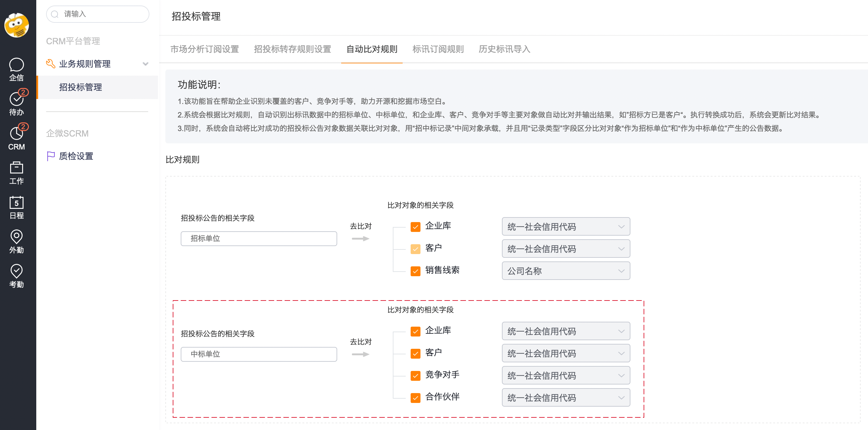
Task: Click the 中标单位 field
Action: pos(258,354)
